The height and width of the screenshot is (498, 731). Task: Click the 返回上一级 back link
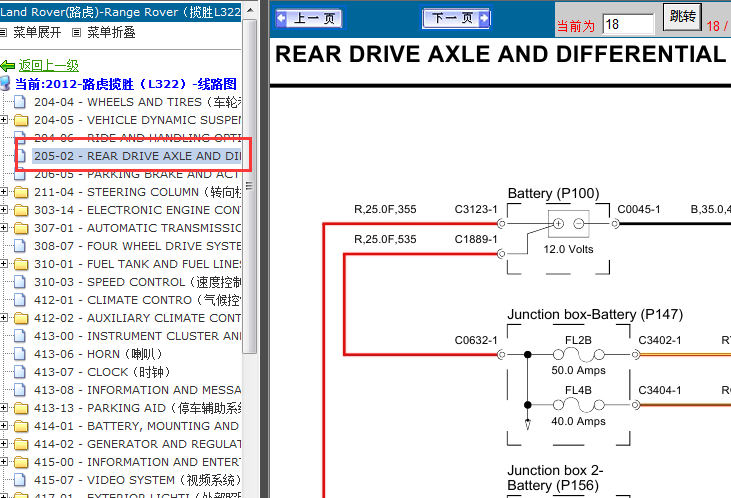pyautogui.click(x=48, y=65)
